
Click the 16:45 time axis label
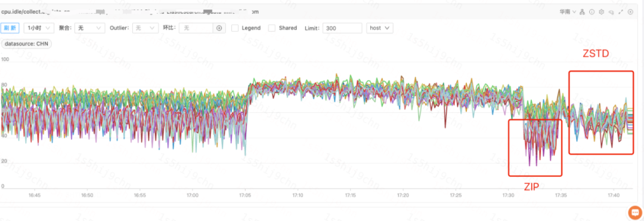point(35,195)
